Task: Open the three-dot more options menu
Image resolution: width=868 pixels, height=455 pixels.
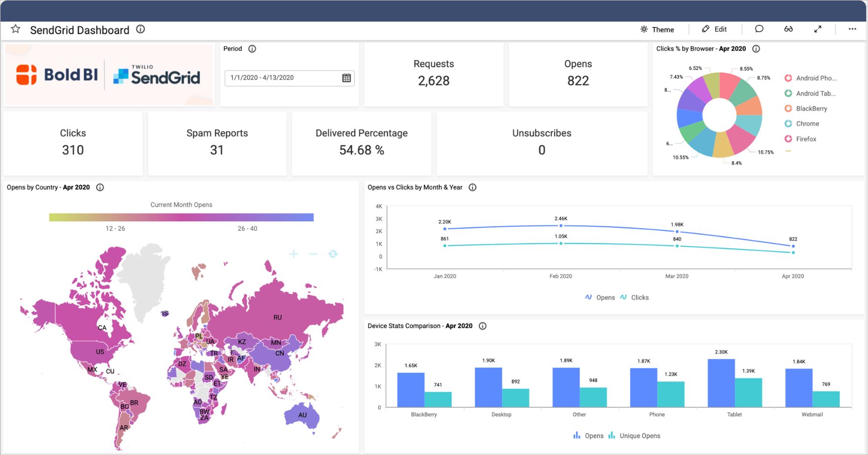Action: click(852, 29)
